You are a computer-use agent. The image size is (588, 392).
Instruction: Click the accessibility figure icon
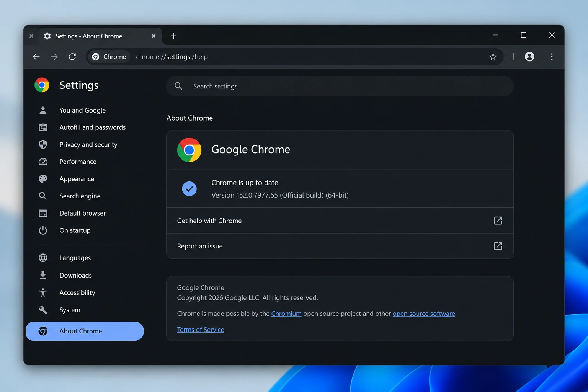(x=43, y=292)
